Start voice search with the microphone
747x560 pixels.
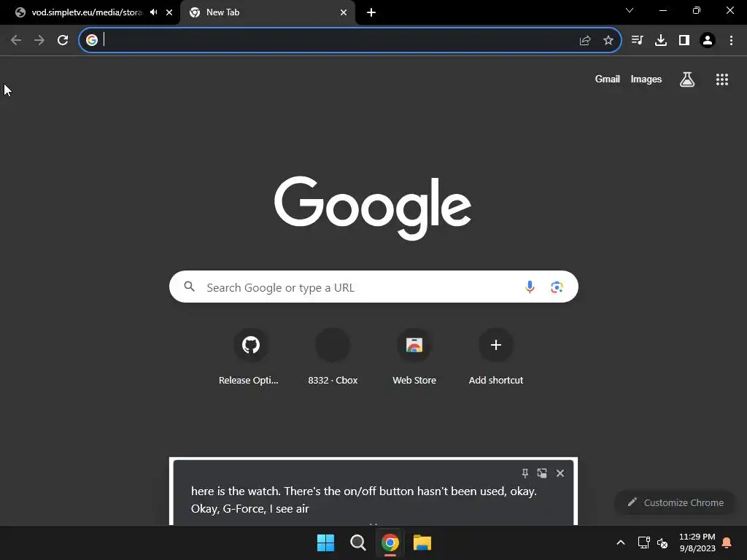click(530, 287)
